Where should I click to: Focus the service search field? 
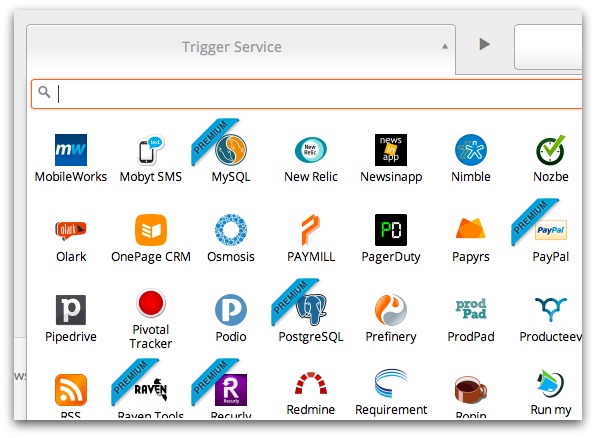coord(306,94)
